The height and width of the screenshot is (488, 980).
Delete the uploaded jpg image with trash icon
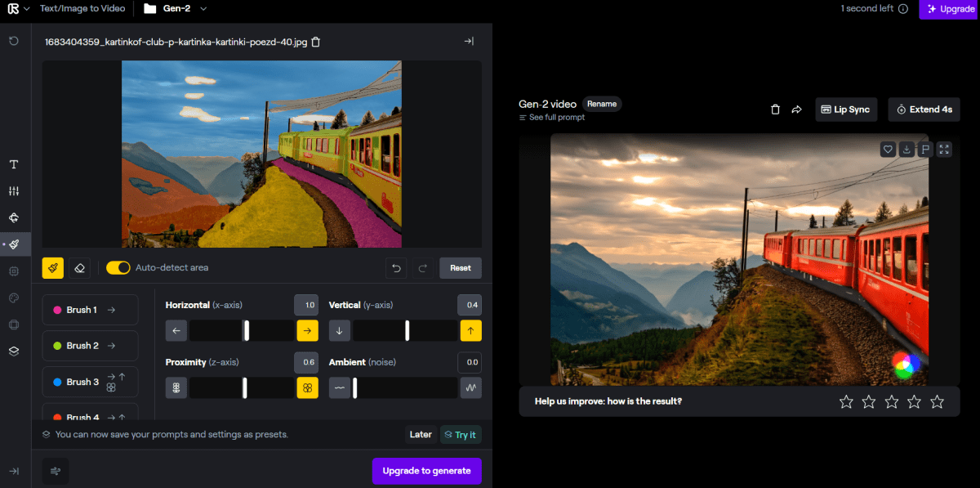(x=316, y=42)
